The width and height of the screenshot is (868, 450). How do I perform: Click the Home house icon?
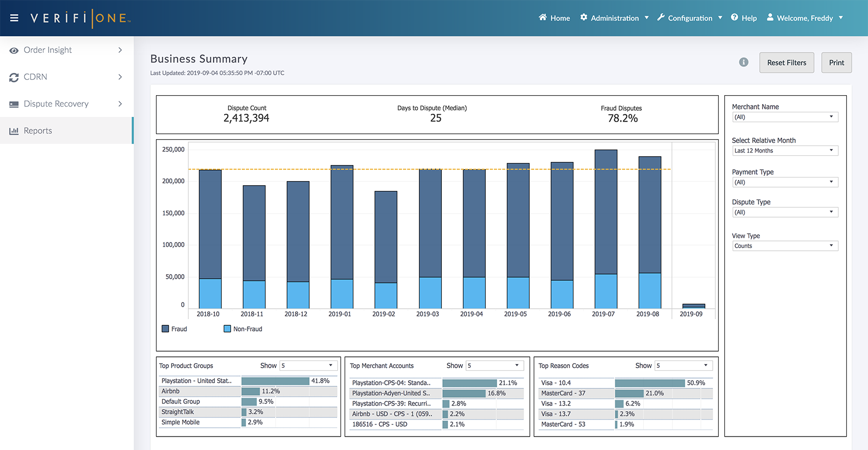[x=542, y=18]
